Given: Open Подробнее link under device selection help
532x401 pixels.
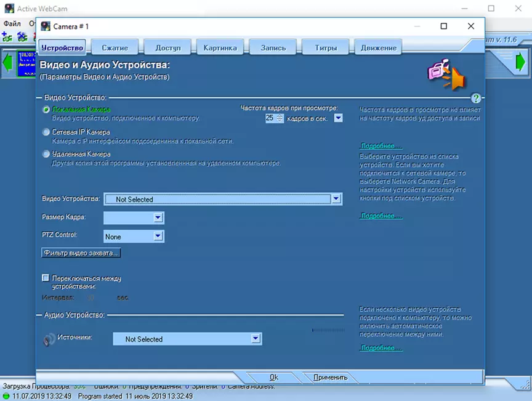Looking at the screenshot, I should (381, 216).
